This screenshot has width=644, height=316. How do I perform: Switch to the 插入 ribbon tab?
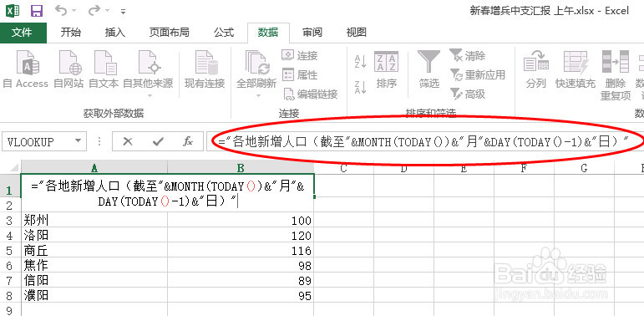pos(115,33)
